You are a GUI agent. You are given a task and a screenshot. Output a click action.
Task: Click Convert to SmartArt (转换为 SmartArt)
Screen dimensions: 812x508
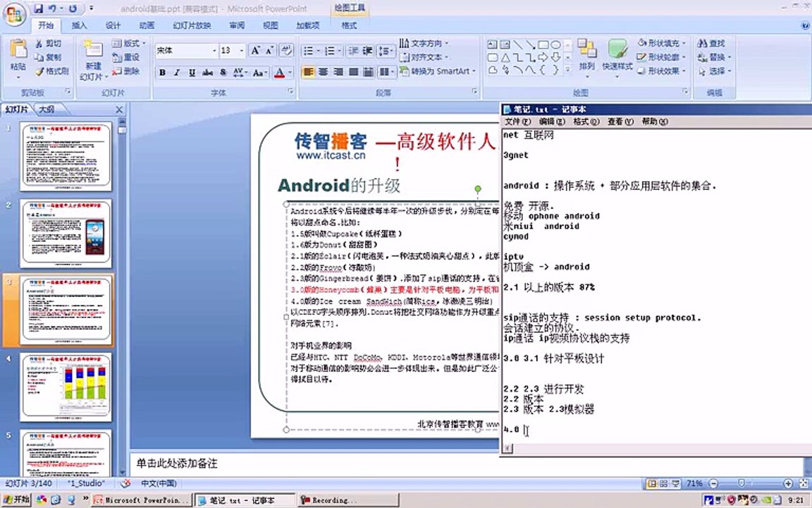[x=436, y=71]
